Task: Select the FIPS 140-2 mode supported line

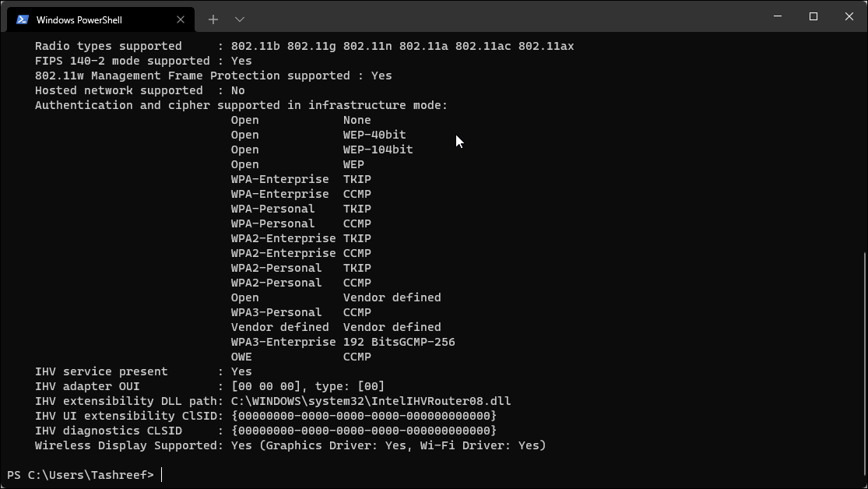Action: point(144,61)
